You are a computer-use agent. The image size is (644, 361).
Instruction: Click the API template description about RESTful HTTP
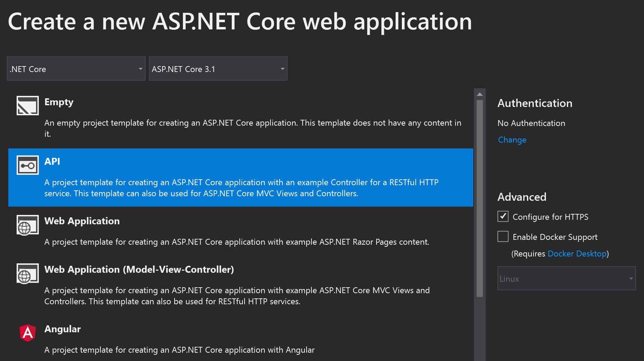tap(241, 188)
